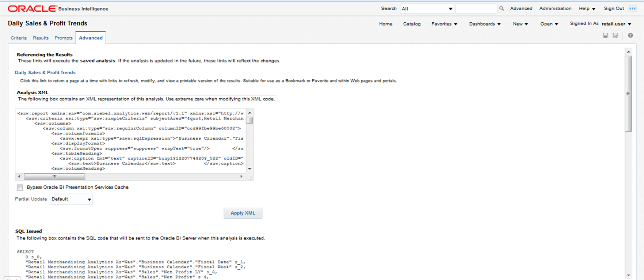Viewport: 644px width, 280px height.
Task: Click the XML box scroll-right arrow
Action: 241,177
